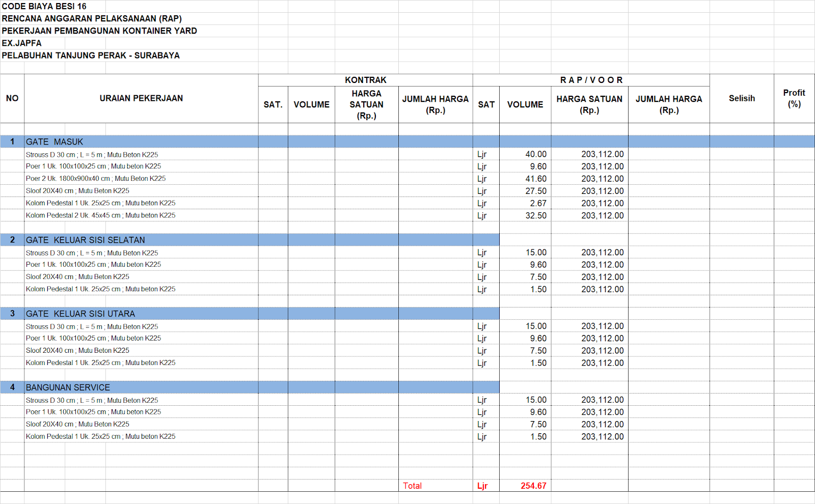Select 'PELABUHAN TANJUNG PERAK - SURABAYA' cell
The image size is (815, 504).
91,55
